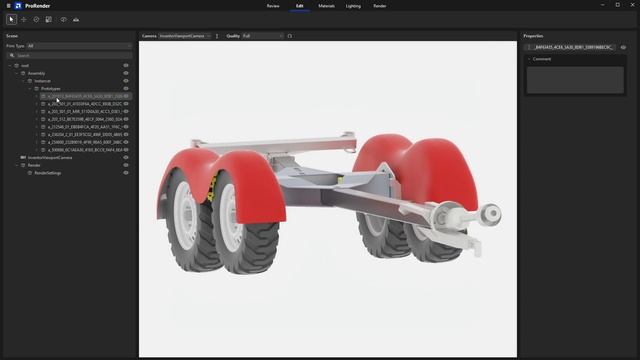Collapse the Comment section
This screenshot has width=640, height=360.
point(529,59)
